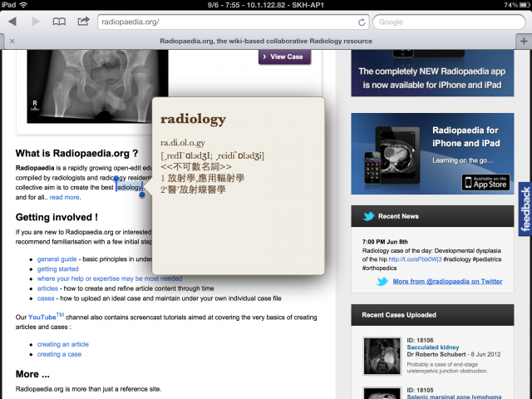Tap the Safari back arrow
Viewport: 532px width, 399px height.
tap(12, 22)
